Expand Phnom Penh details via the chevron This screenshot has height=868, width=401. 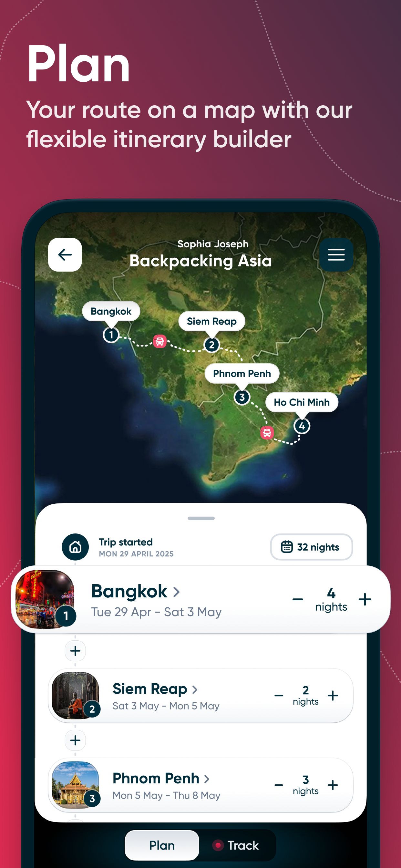point(207,779)
